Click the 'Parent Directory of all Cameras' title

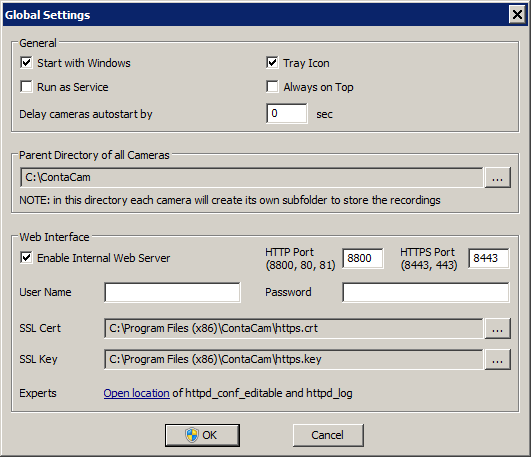point(94,155)
